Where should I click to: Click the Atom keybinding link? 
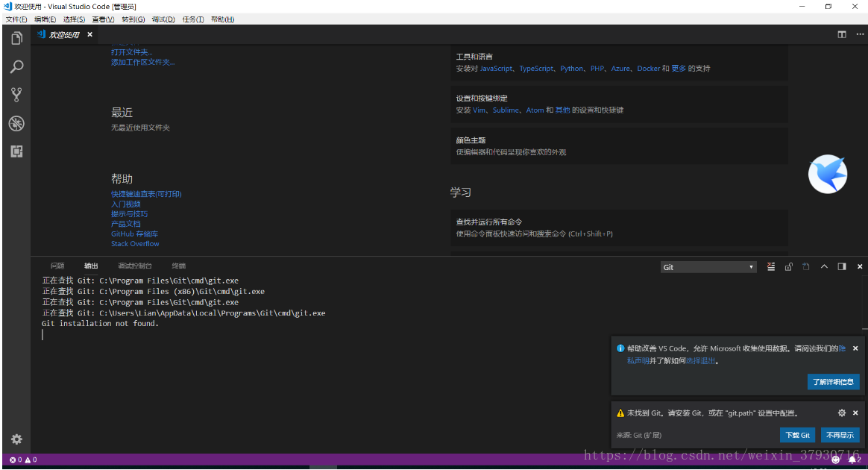(x=535, y=110)
